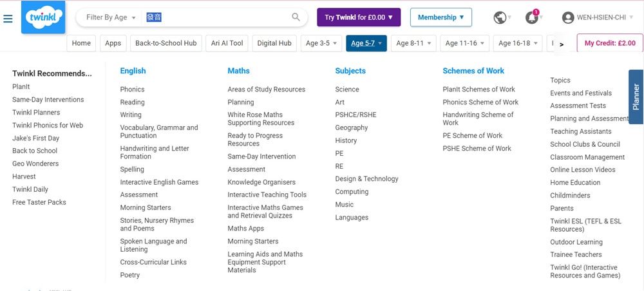Open Twinkl Daily link
The image size is (644, 291).
30,189
